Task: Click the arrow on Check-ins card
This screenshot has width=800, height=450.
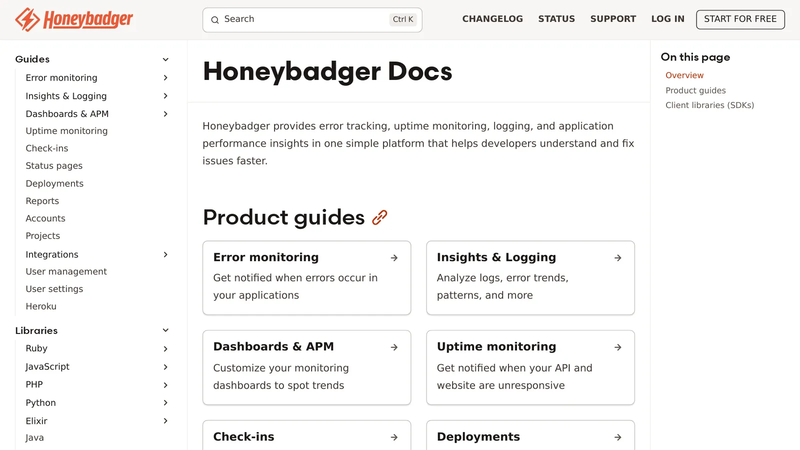Action: pos(394,437)
